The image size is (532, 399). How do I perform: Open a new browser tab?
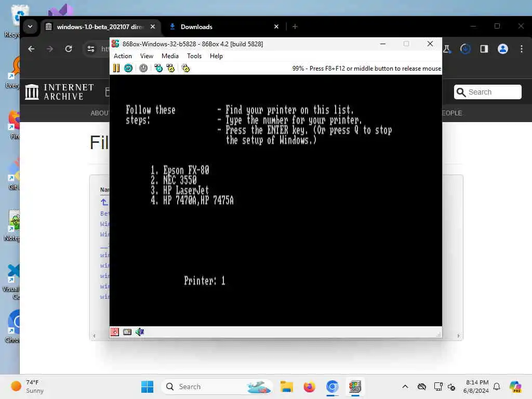pos(295,26)
